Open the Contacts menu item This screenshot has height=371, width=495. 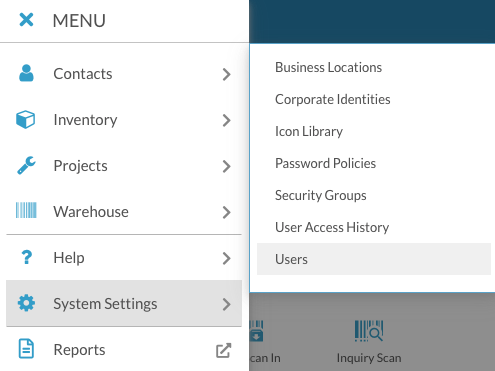[x=124, y=74]
